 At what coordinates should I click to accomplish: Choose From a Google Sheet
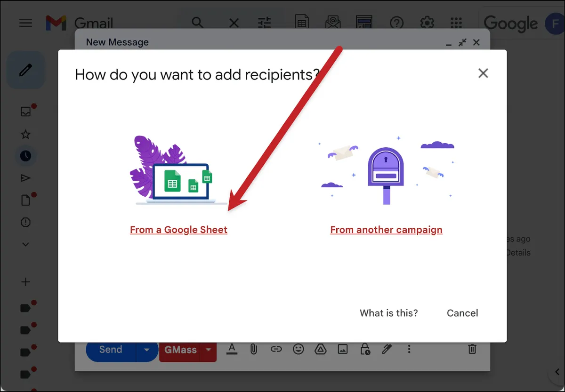(x=178, y=230)
